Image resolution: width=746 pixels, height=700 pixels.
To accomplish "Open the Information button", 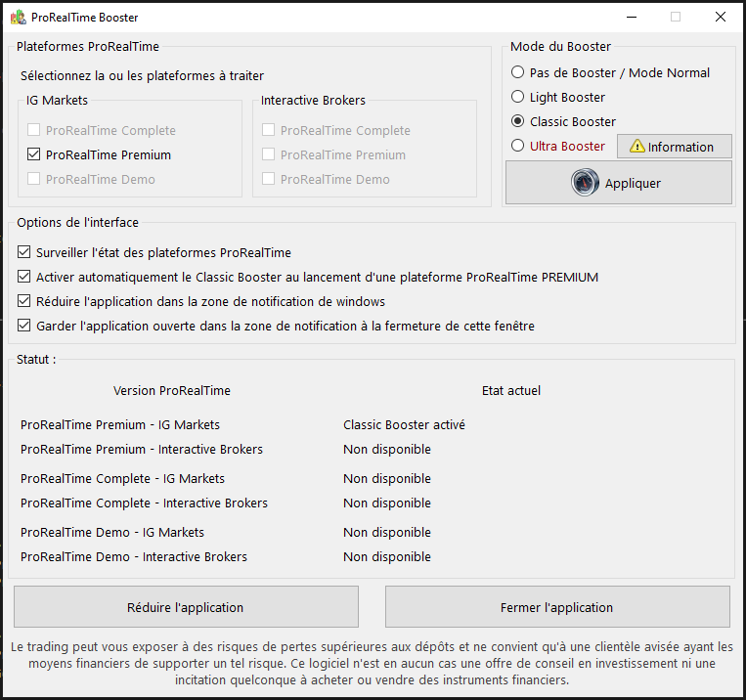I will click(675, 146).
